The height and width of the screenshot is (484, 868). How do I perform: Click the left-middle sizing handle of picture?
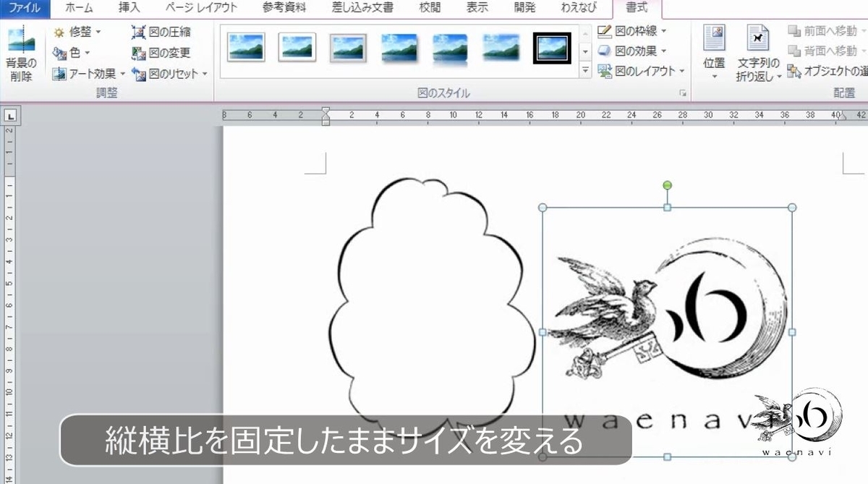[x=542, y=332]
